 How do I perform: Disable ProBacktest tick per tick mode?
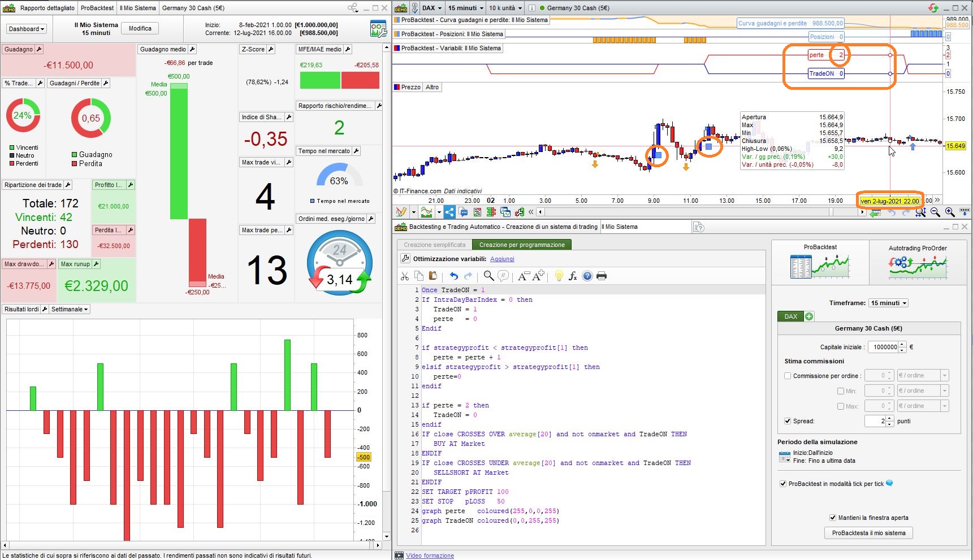[783, 484]
